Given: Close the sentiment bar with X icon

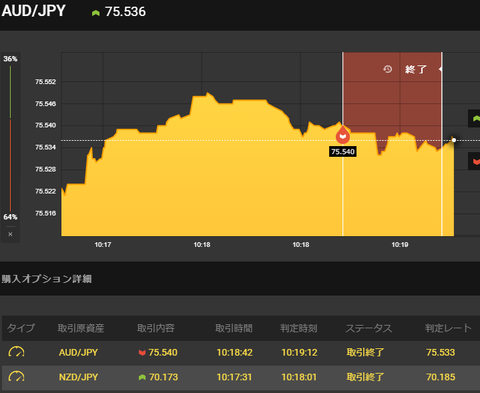Looking at the screenshot, I should pyautogui.click(x=10, y=234).
